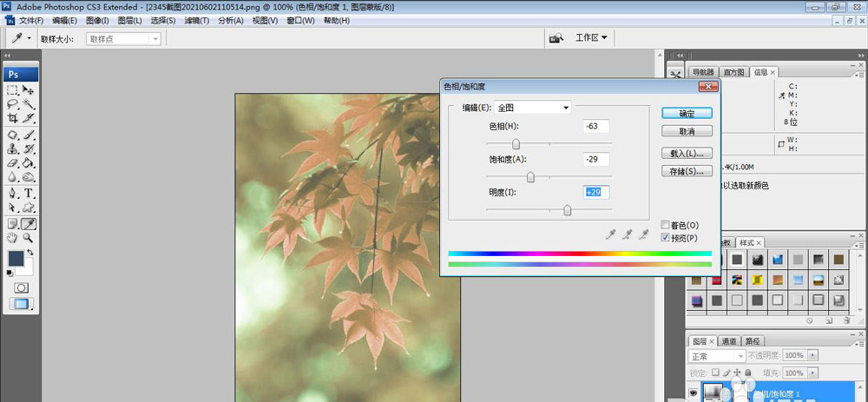Screen dimensions: 868x402
Task: Toggle Quick Mask mode
Action: click(x=21, y=288)
